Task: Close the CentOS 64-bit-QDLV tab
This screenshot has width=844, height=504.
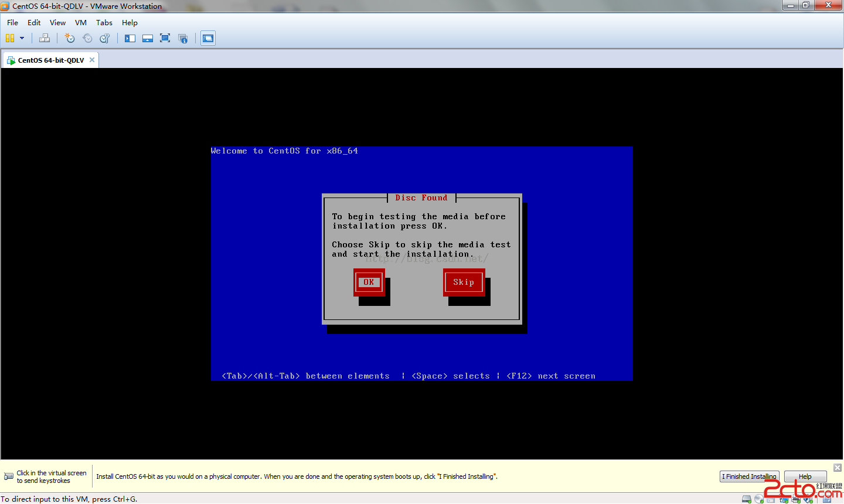Action: coord(92,60)
